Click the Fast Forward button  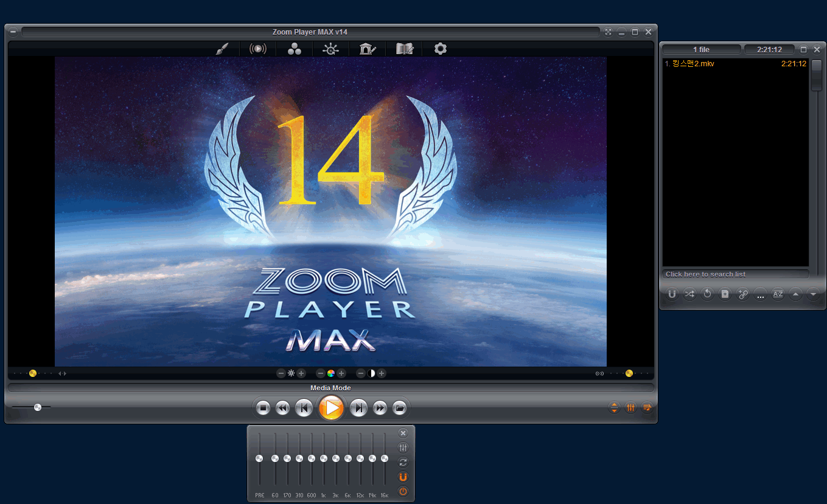(x=380, y=408)
